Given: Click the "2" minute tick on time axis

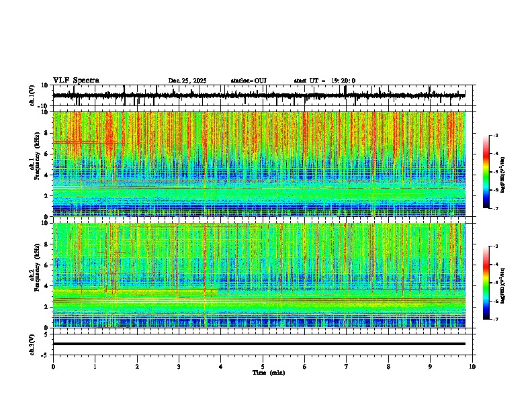Looking at the screenshot, I should (137, 367).
